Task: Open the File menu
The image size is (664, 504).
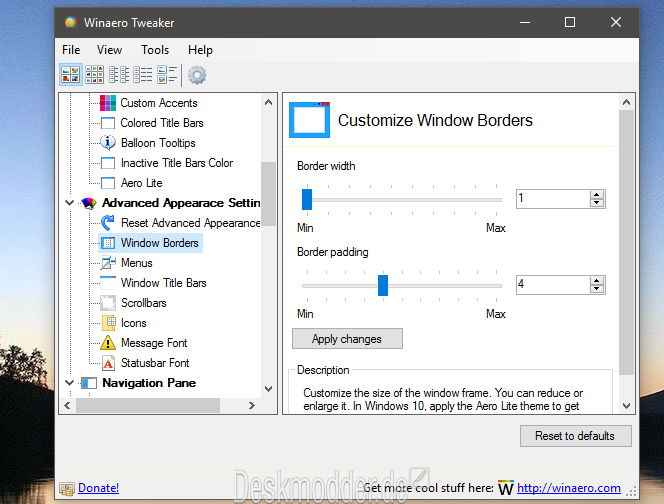Action: (x=71, y=50)
